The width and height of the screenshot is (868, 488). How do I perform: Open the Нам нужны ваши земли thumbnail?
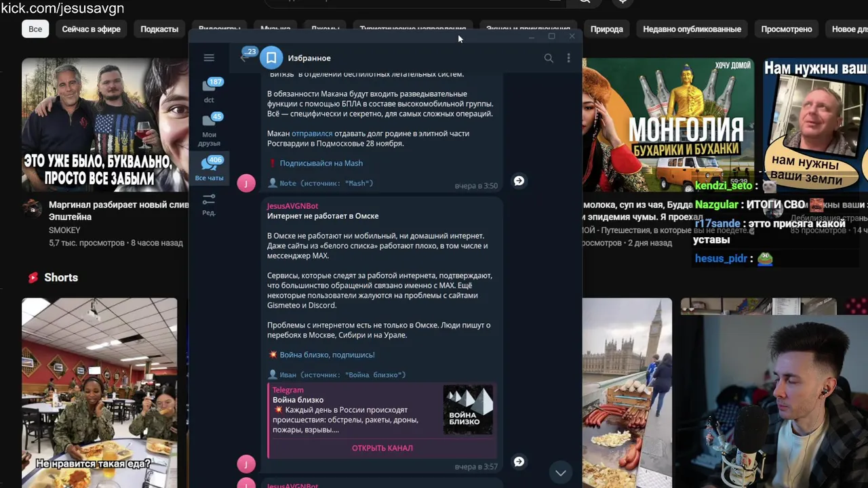point(815,125)
